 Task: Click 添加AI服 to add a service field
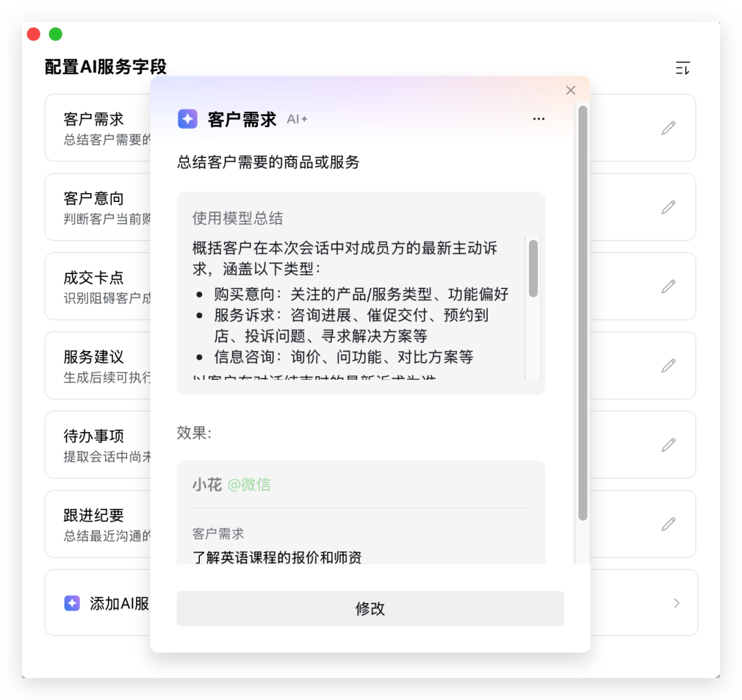pos(120,603)
